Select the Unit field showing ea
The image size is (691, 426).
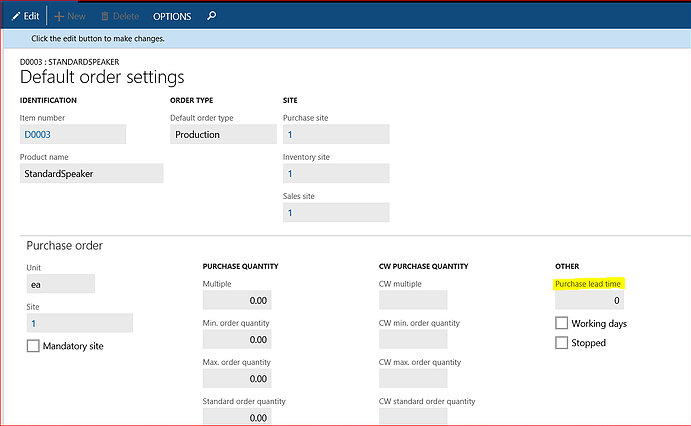(60, 285)
